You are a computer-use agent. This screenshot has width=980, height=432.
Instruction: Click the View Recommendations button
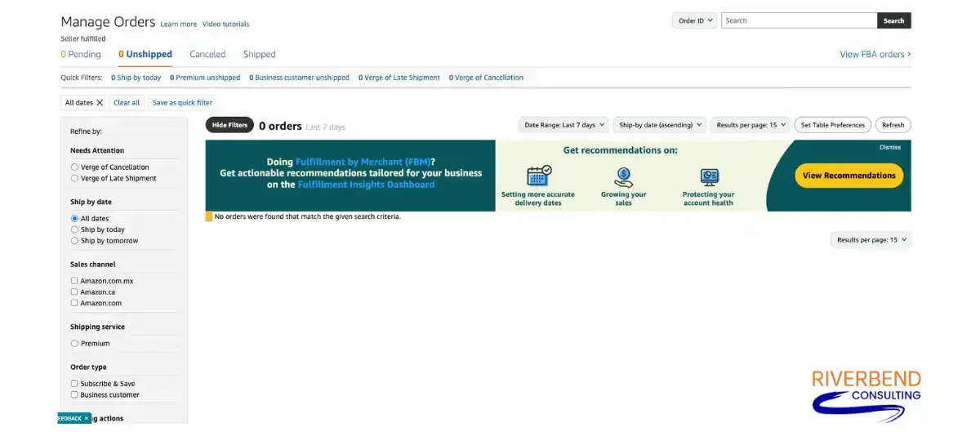click(x=849, y=176)
